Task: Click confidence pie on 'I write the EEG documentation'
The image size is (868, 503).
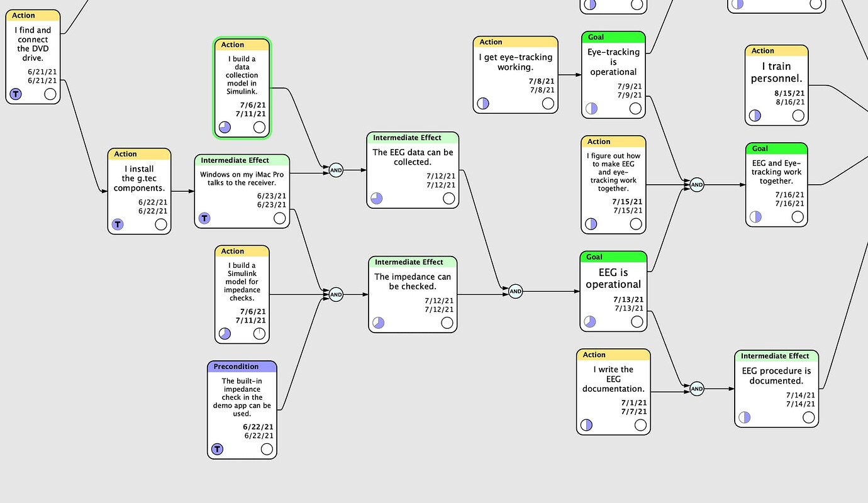Action: click(x=586, y=425)
